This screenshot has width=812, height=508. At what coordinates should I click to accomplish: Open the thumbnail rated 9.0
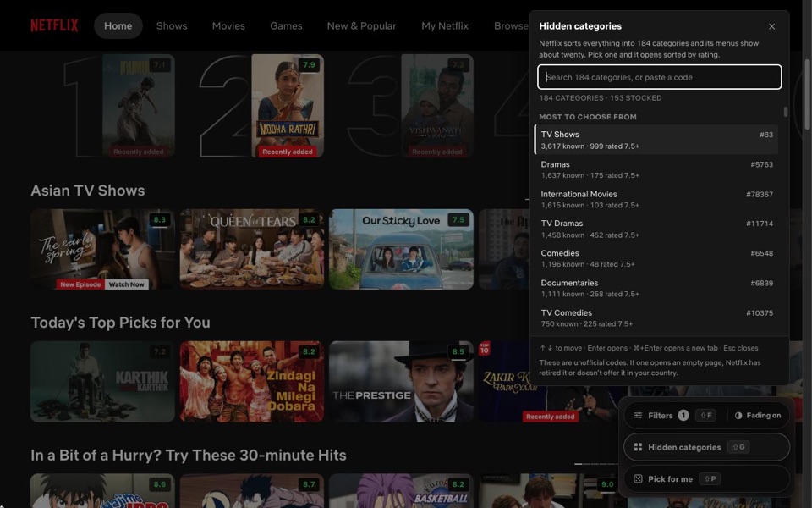point(550,491)
